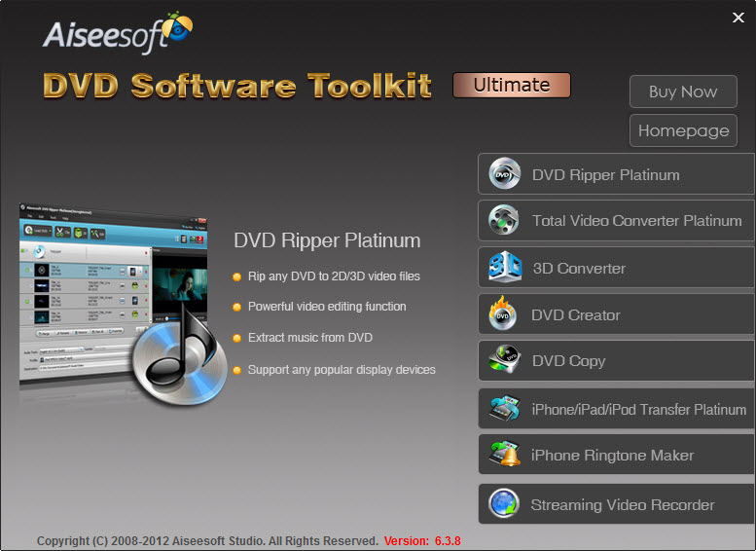
Task: Click the DVD Copy disc icon
Action: 504,359
